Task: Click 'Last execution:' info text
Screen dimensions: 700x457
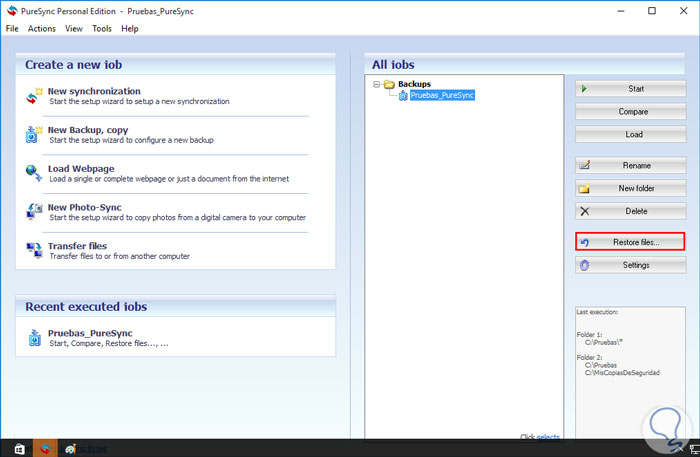Action: [597, 312]
